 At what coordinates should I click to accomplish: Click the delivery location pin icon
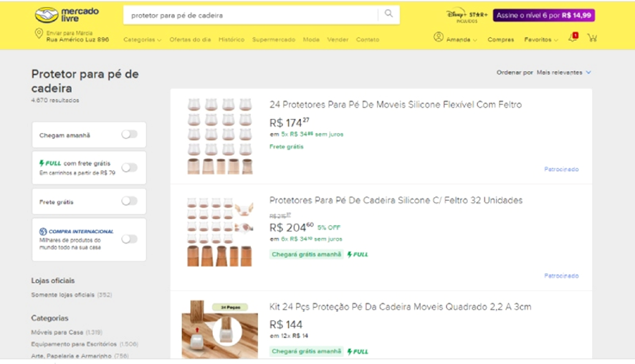pos(39,34)
